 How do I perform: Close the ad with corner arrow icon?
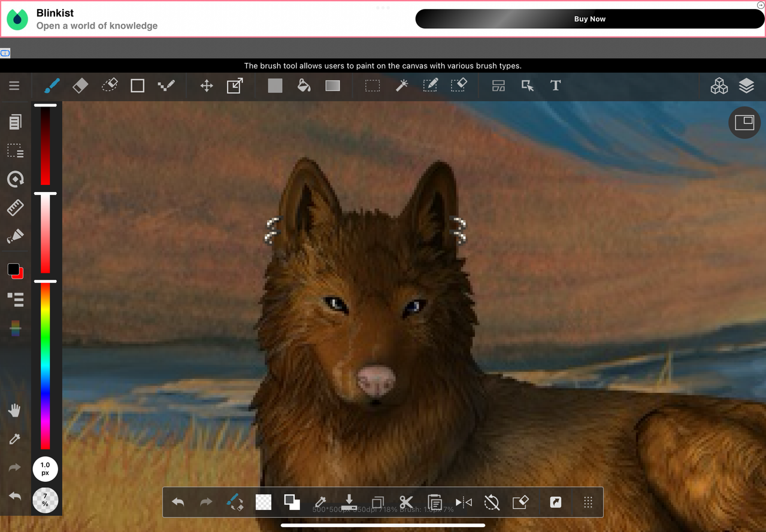pyautogui.click(x=761, y=5)
